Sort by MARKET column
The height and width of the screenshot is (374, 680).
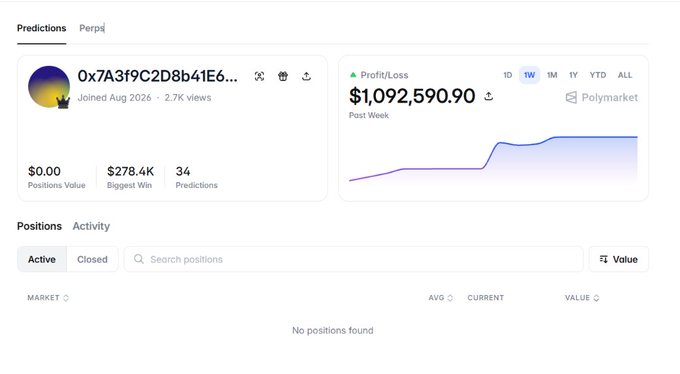(x=48, y=298)
